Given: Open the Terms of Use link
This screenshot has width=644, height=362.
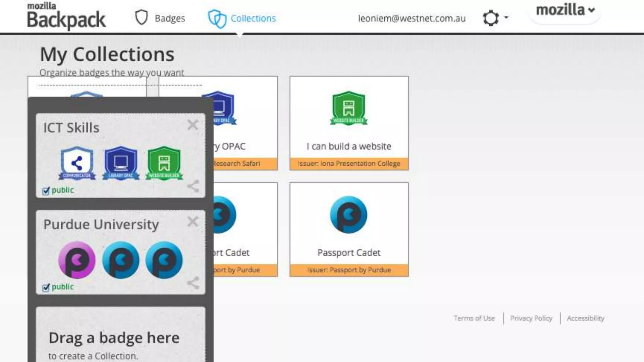Looking at the screenshot, I should click(474, 318).
